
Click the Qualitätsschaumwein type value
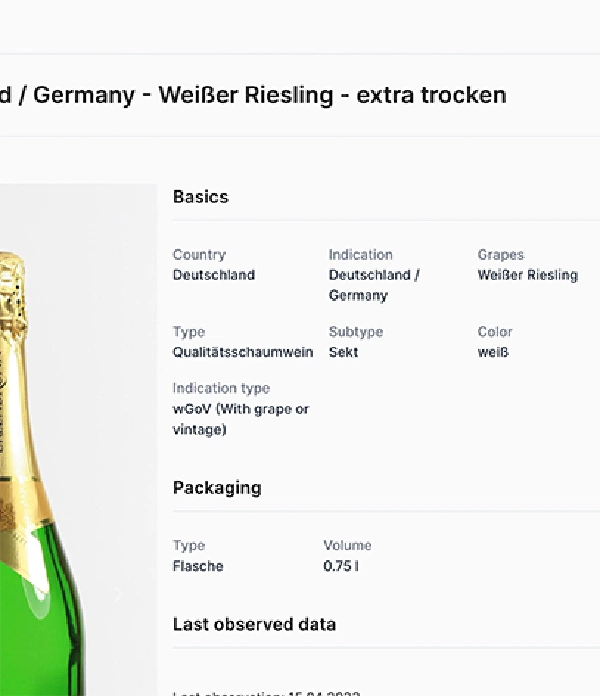click(243, 352)
